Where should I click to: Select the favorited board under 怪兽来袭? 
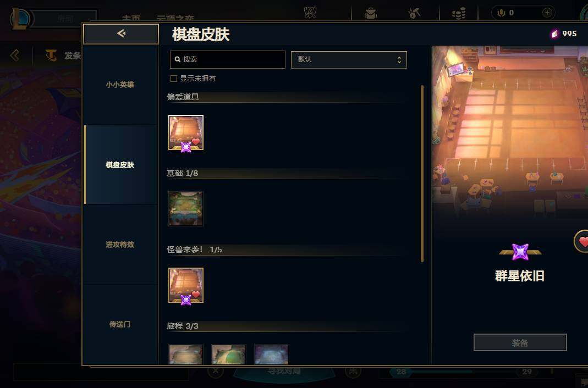coord(185,285)
